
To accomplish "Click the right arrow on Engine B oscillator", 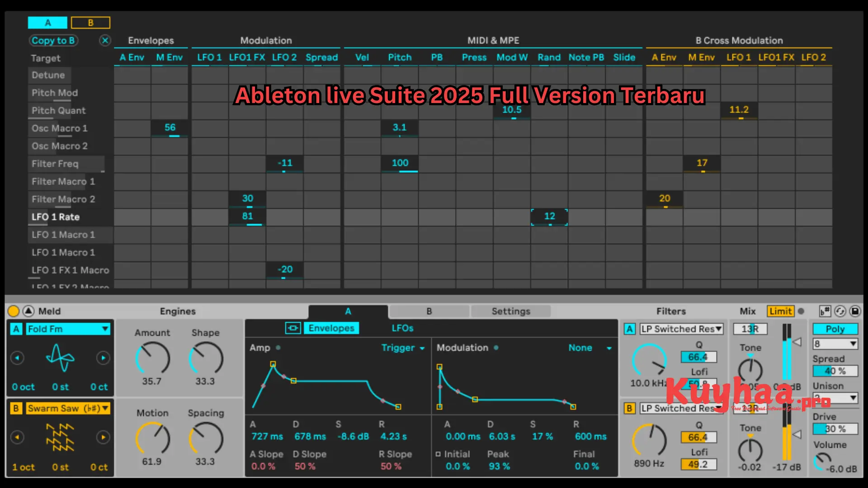I will (x=103, y=437).
